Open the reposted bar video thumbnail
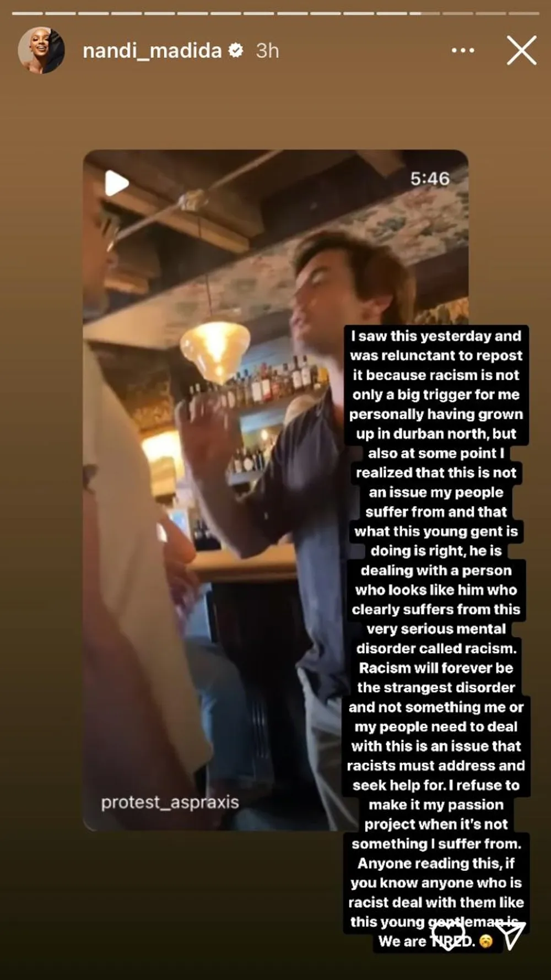551x980 pixels. (x=275, y=489)
